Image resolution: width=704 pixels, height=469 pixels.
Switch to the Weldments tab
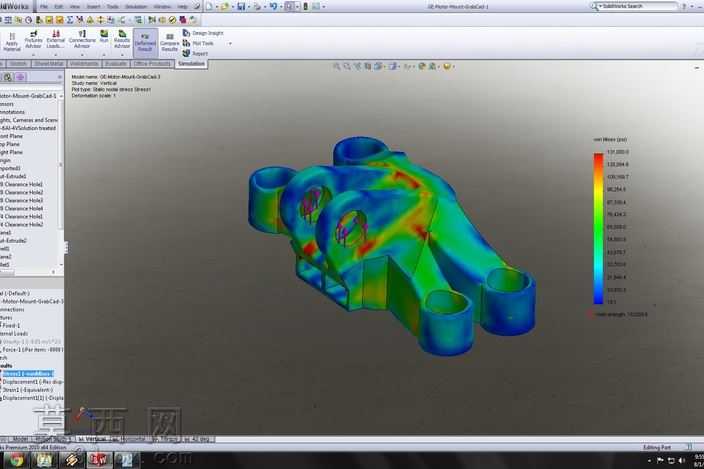[x=84, y=64]
